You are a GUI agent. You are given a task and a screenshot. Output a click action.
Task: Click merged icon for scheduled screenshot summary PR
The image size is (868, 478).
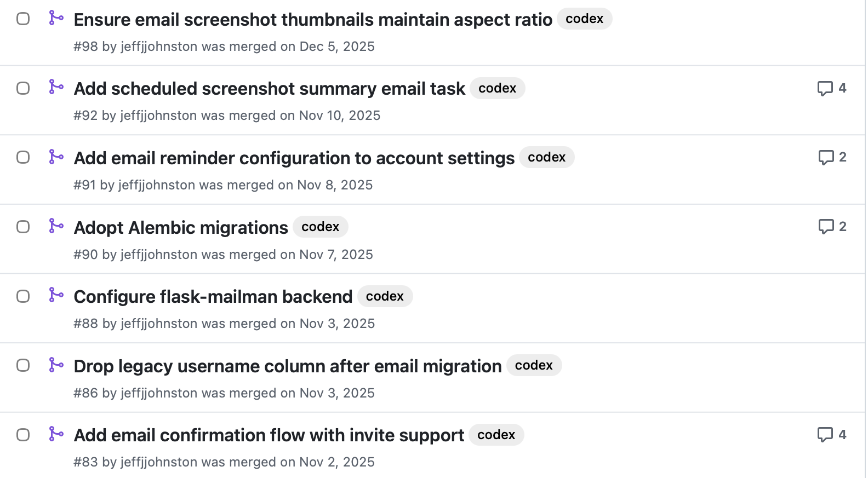(56, 87)
